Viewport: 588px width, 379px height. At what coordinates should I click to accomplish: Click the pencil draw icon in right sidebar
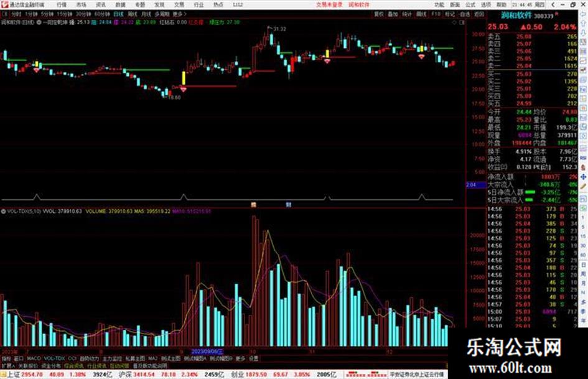pos(583,186)
